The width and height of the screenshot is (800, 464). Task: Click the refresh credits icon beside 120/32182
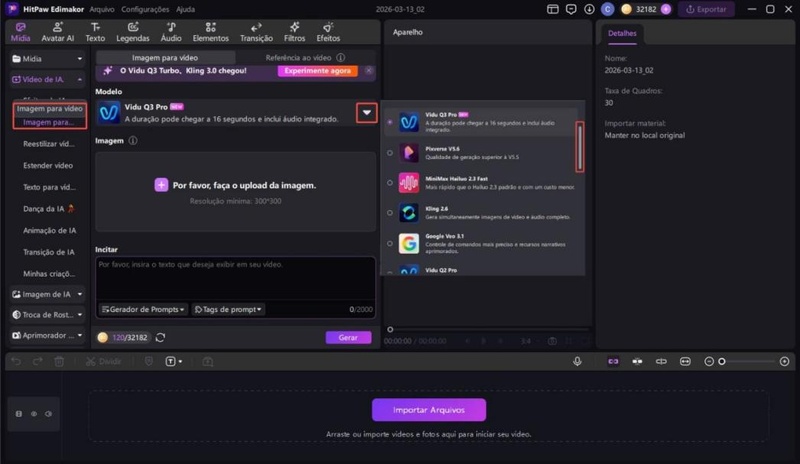coord(160,337)
